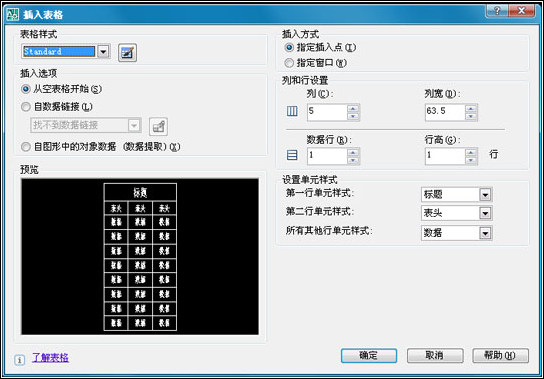Decrease the 数据行 row count spinner

[x=353, y=160]
